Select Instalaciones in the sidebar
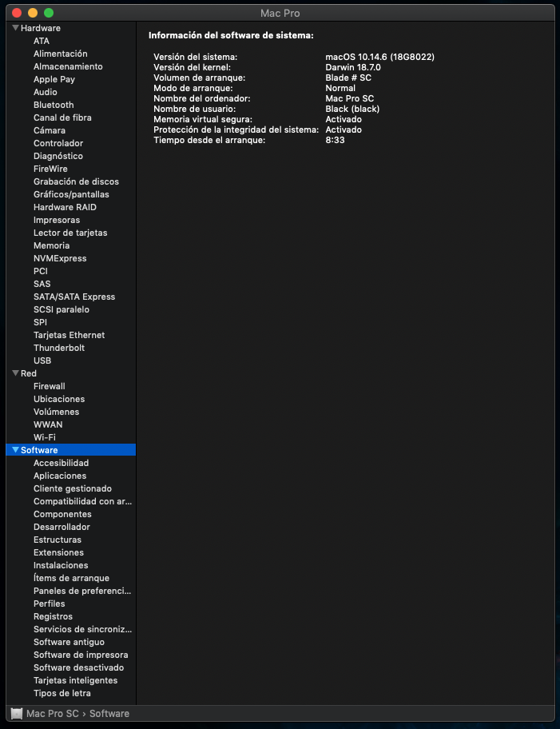 click(x=61, y=565)
